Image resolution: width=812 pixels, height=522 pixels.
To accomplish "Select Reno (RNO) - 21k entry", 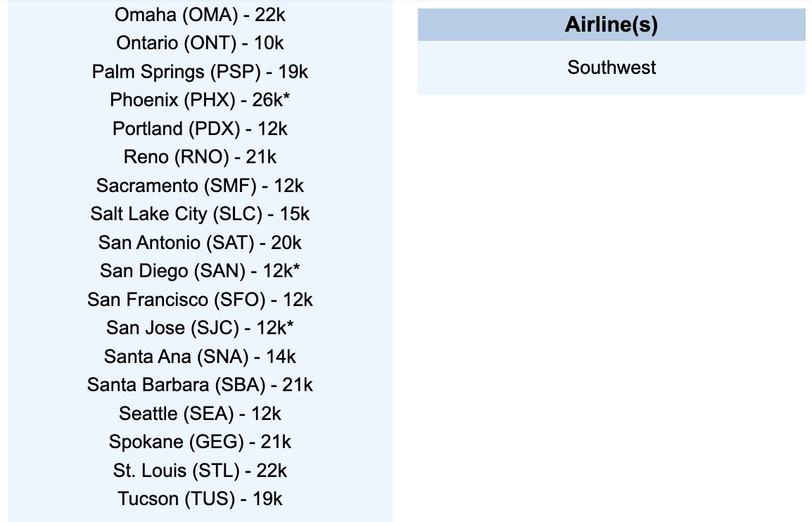I will click(x=200, y=157).
